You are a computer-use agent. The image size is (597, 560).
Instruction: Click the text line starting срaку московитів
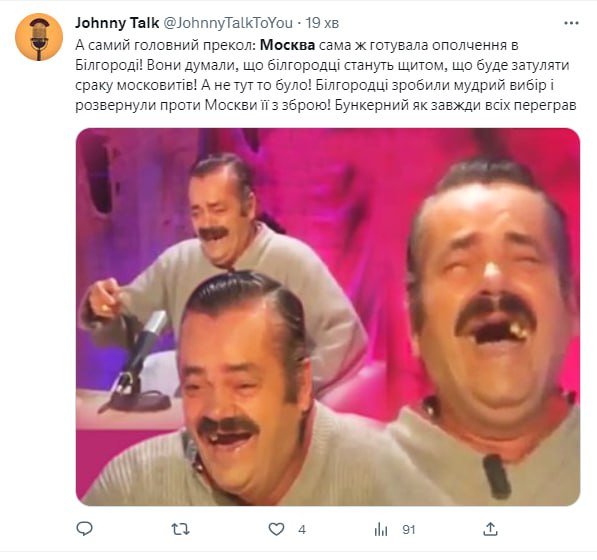[314, 85]
